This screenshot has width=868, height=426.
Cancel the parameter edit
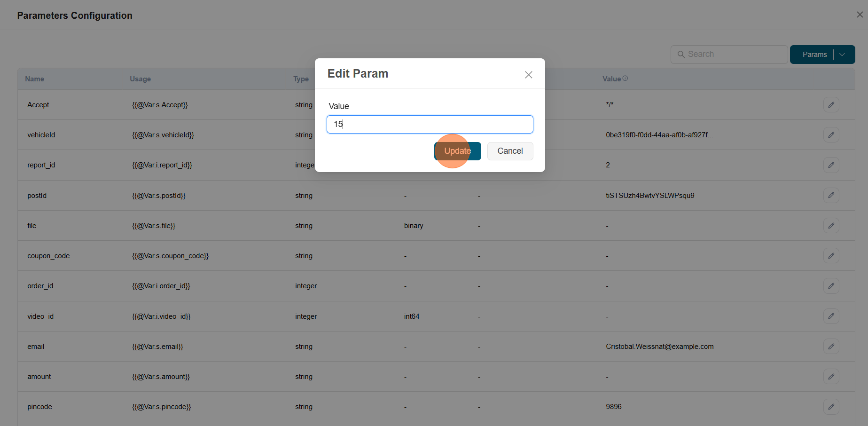point(510,151)
